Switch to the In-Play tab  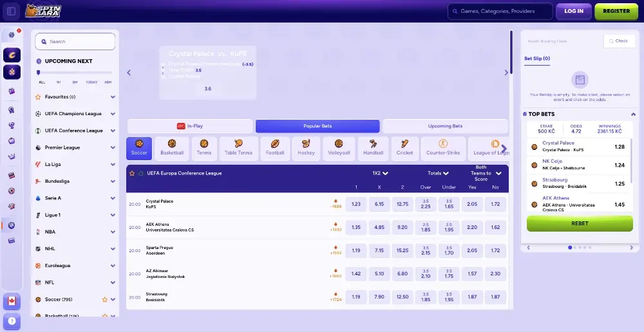pyautogui.click(x=190, y=126)
